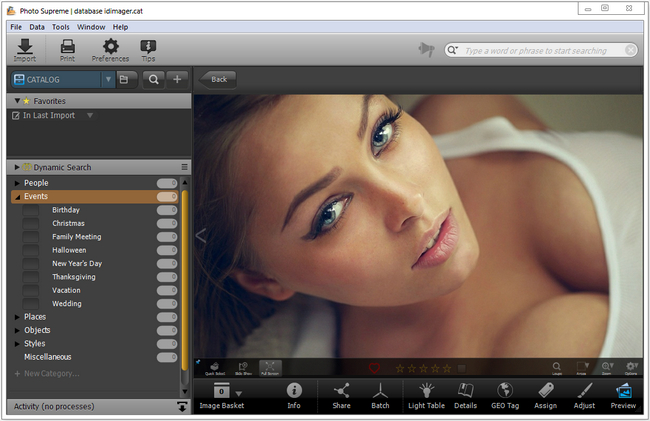Screen dimensions: 650x421
Task: Open the Image Basket dropdown arrow
Action: point(239,393)
